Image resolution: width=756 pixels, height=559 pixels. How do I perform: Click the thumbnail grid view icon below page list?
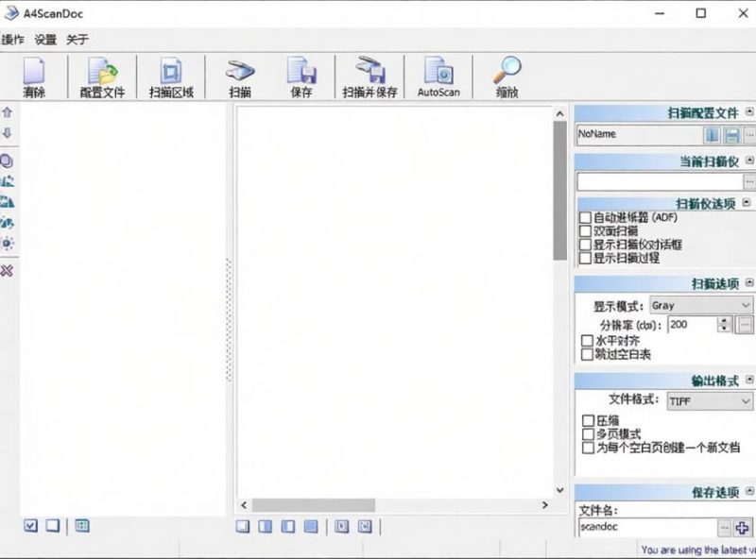click(x=82, y=525)
